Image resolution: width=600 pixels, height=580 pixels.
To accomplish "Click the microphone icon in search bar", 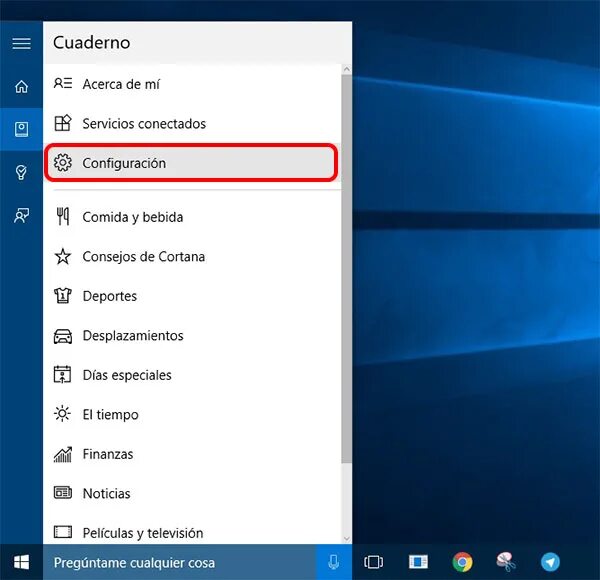I will tap(334, 562).
